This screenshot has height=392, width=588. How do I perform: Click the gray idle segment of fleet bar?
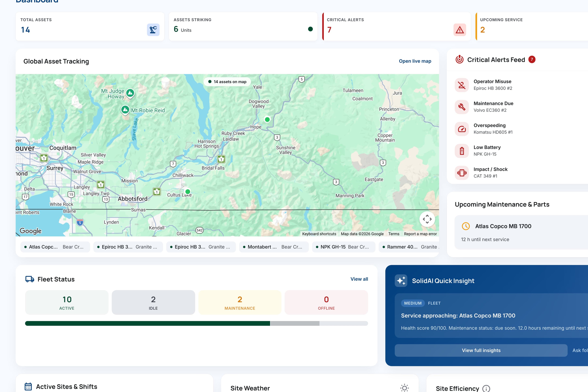(x=295, y=324)
